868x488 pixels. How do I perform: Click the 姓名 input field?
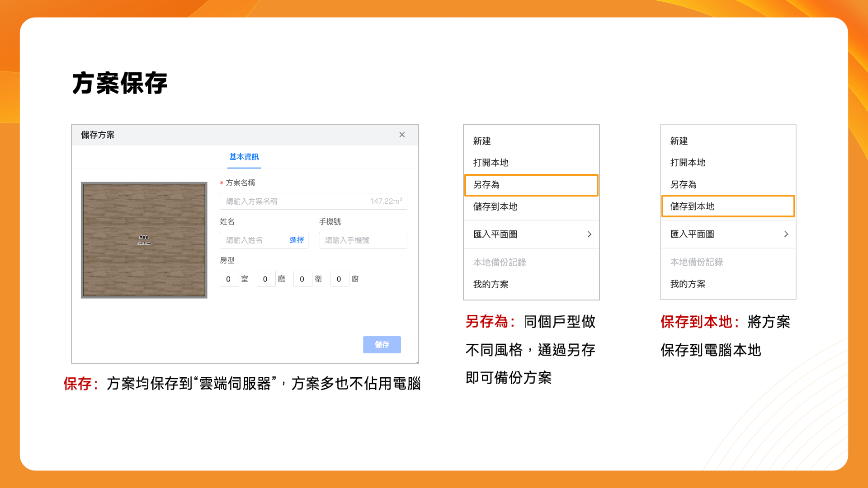click(x=253, y=240)
